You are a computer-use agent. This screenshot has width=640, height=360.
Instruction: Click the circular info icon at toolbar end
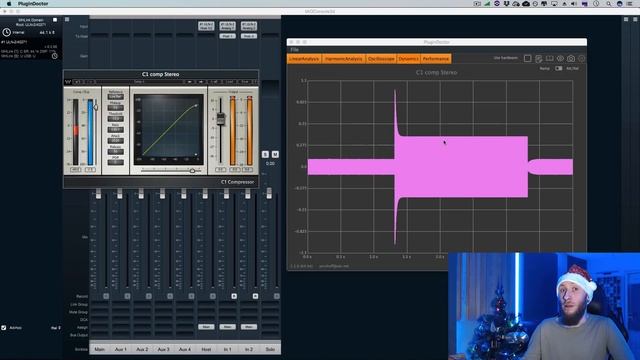582,58
